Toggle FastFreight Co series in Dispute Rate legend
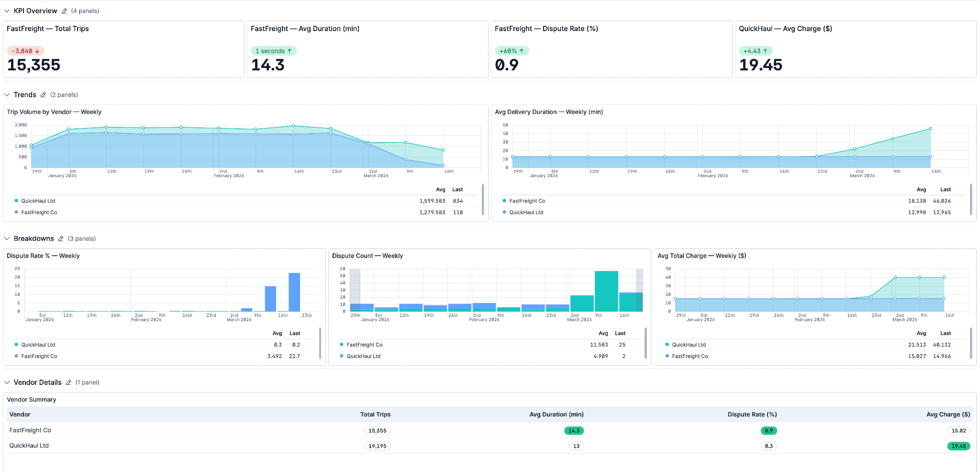The image size is (980, 472). 39,357
